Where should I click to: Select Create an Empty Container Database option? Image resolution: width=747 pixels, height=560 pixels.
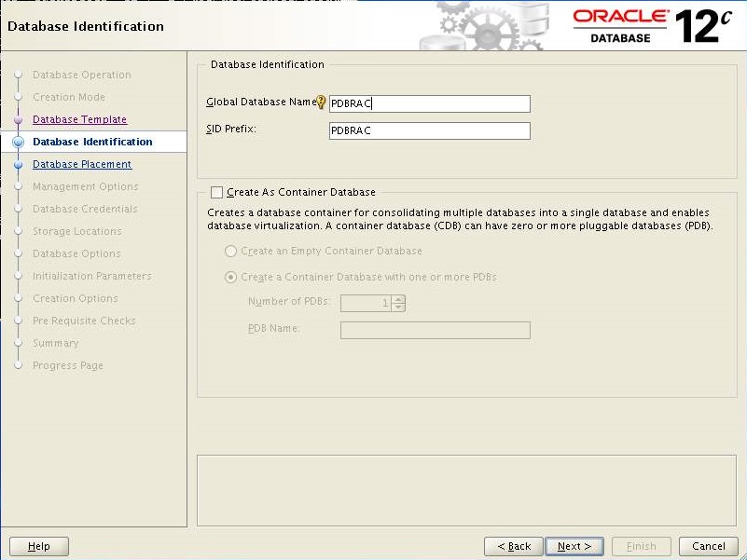(x=230, y=251)
